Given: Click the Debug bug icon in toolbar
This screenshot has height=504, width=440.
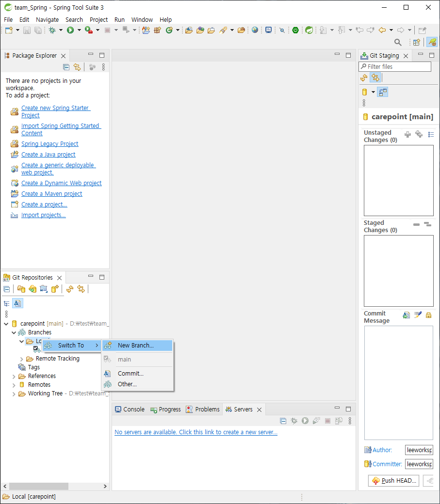Looking at the screenshot, I should coord(52,30).
